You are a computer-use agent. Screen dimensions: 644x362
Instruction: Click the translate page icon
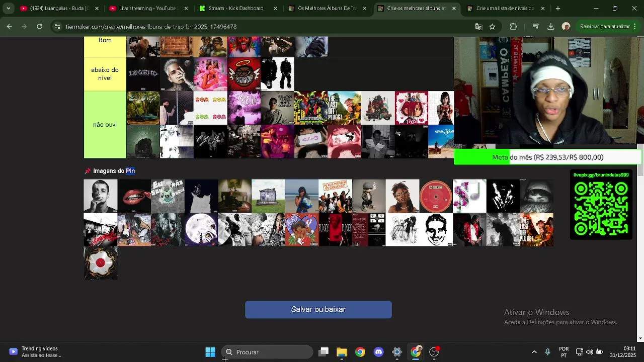[x=478, y=27]
